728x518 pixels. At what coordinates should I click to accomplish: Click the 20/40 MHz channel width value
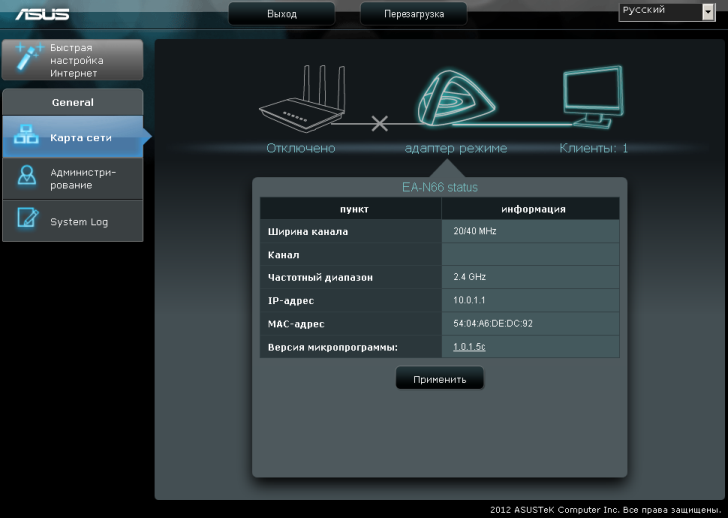(475, 231)
